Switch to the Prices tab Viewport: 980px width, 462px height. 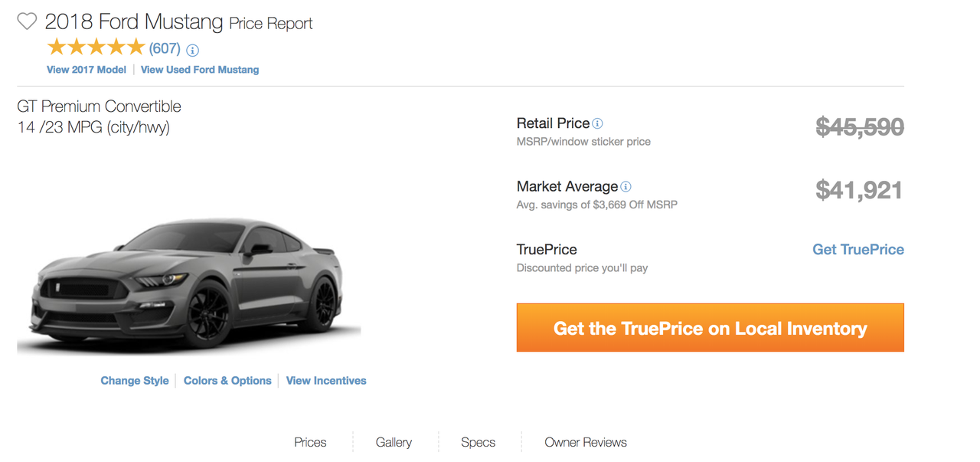point(310,442)
